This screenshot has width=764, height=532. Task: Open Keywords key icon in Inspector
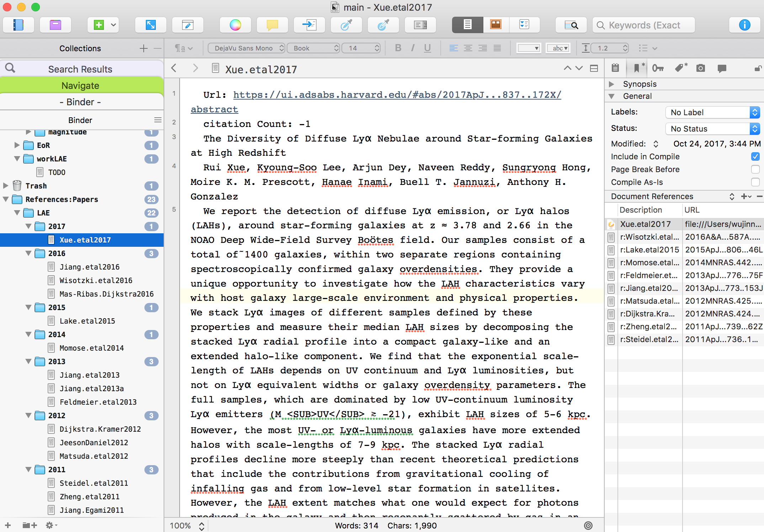click(658, 68)
